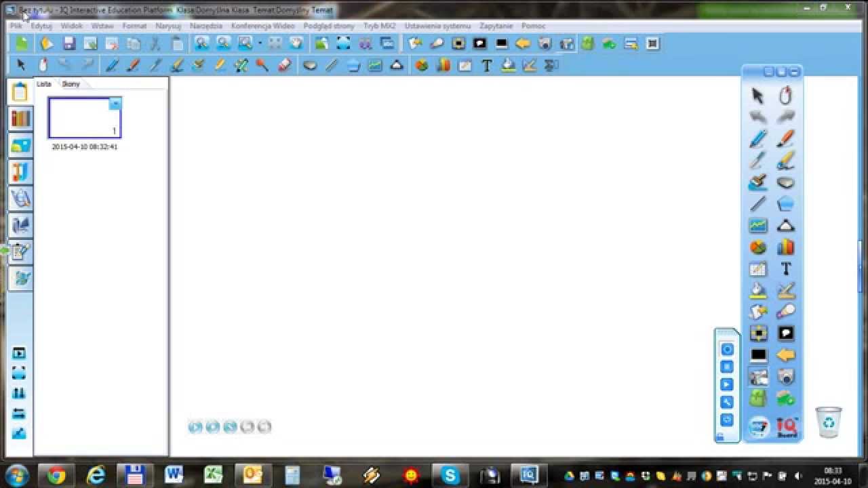The height and width of the screenshot is (488, 868).
Task: Switch to the Lista tab
Action: [x=44, y=84]
